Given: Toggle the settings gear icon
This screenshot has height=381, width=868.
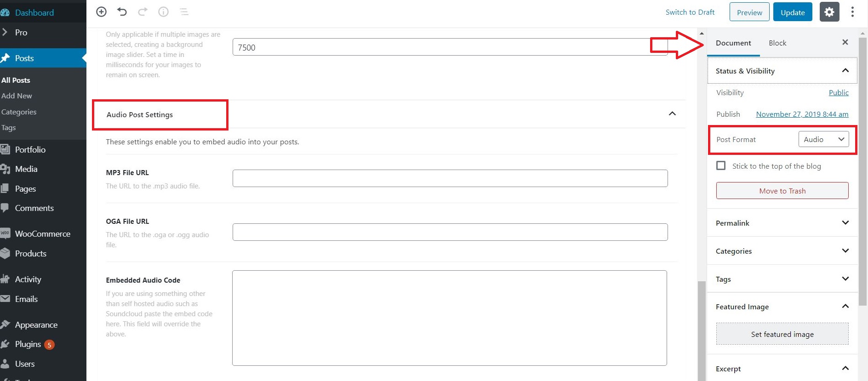Looking at the screenshot, I should pyautogui.click(x=829, y=12).
